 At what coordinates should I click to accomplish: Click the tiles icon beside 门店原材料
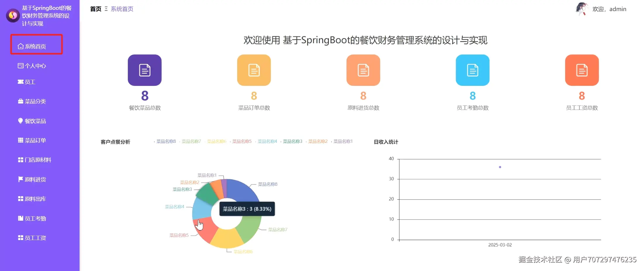pyautogui.click(x=20, y=160)
